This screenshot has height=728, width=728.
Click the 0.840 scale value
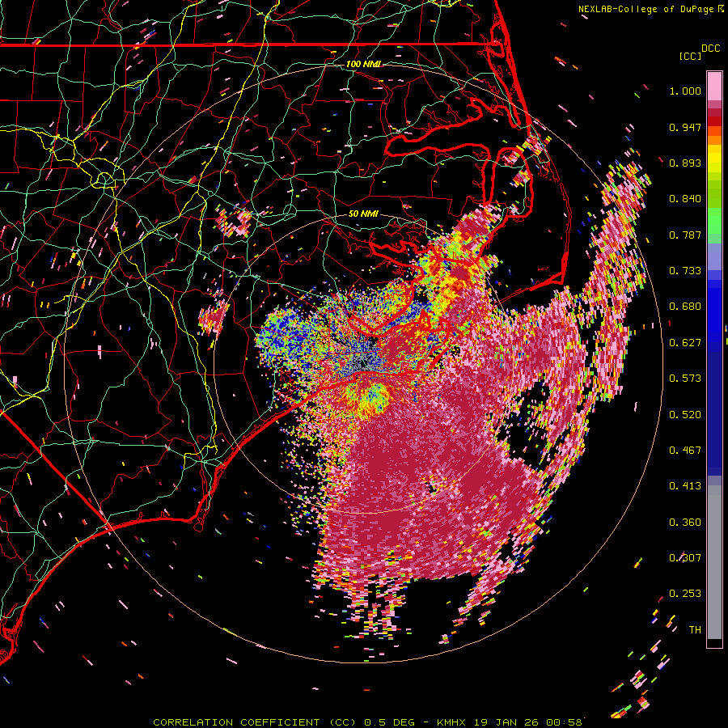click(685, 199)
